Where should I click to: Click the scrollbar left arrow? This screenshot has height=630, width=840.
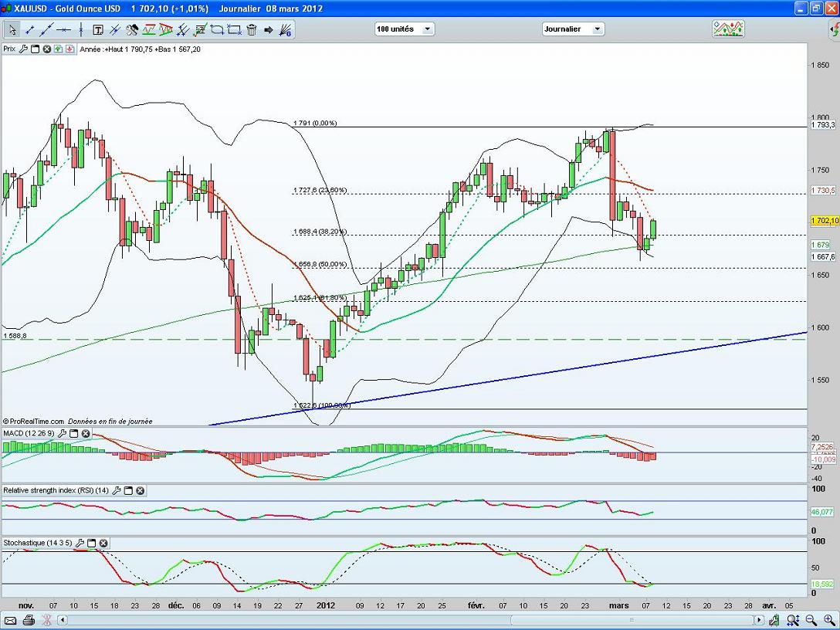click(x=62, y=621)
